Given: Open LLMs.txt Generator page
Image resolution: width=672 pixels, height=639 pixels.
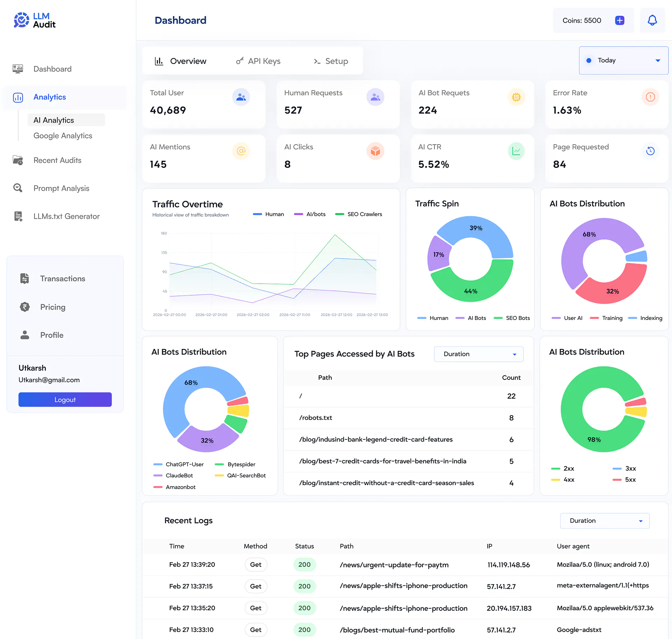Looking at the screenshot, I should [66, 216].
